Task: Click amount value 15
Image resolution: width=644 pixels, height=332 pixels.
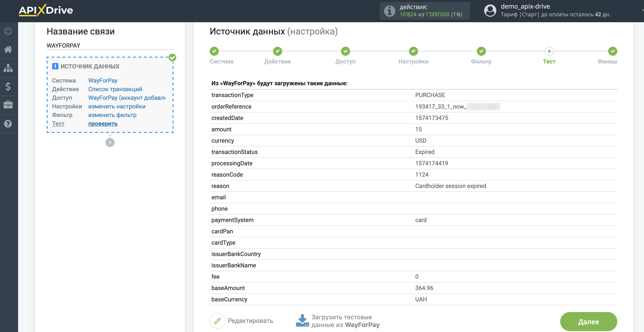Action: coord(418,129)
